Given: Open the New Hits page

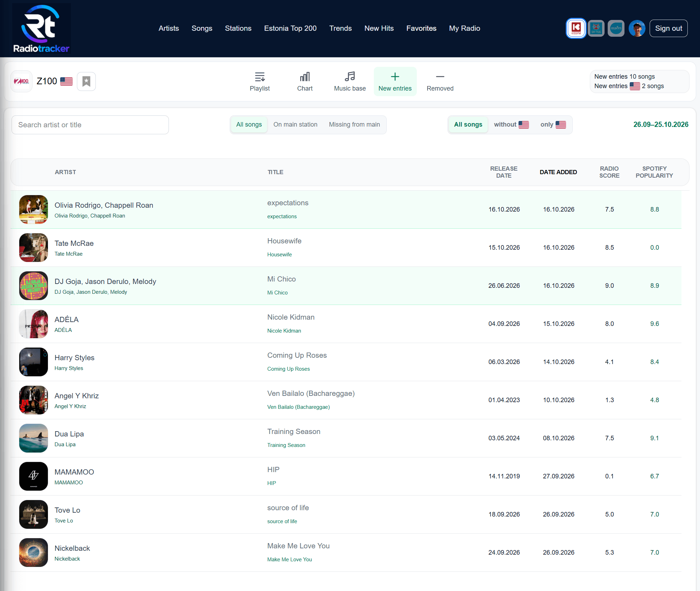Looking at the screenshot, I should pos(379,28).
